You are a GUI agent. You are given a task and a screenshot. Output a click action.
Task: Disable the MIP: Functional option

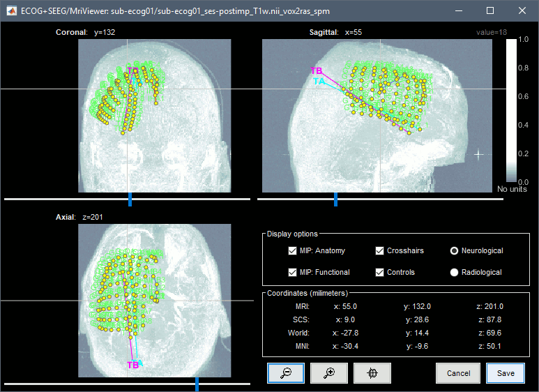(293, 272)
